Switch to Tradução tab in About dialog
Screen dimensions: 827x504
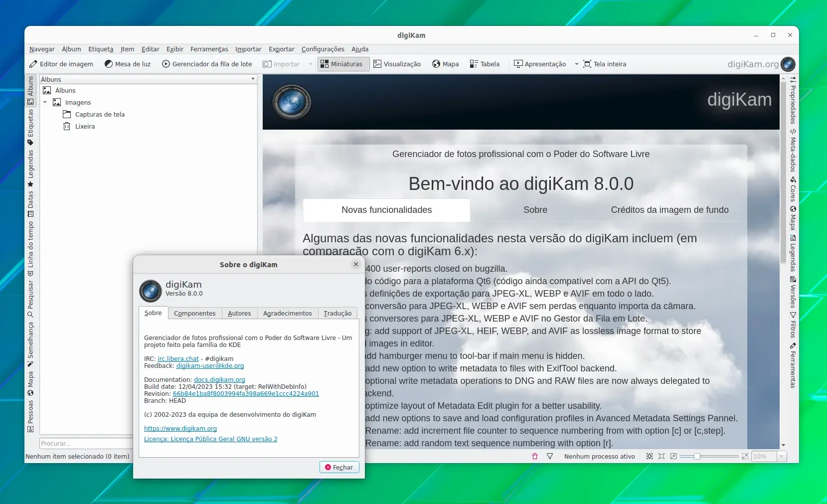337,313
